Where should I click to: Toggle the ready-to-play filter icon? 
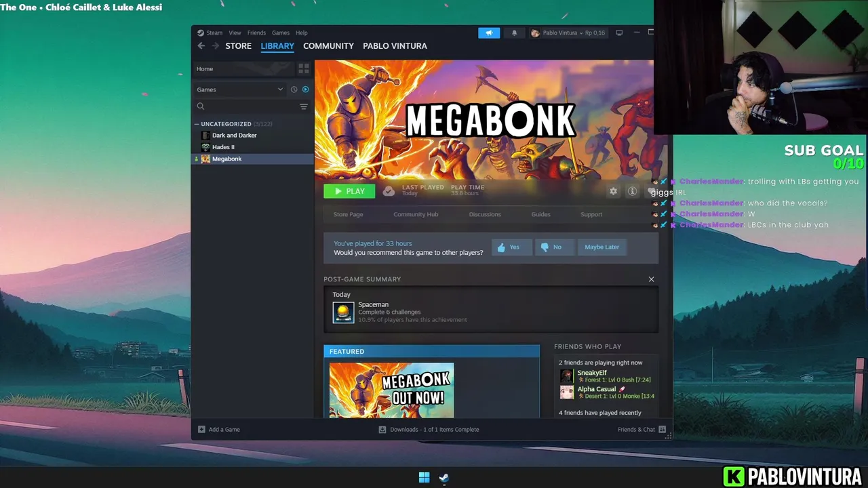coord(305,89)
